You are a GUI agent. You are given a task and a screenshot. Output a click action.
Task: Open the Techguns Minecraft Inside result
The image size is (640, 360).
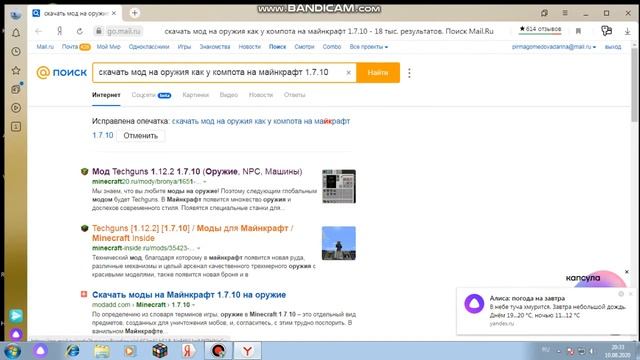point(193,233)
